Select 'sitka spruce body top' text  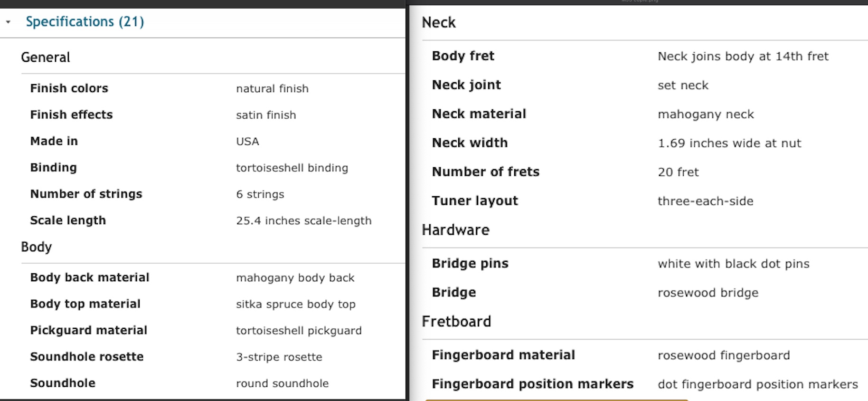click(x=296, y=305)
